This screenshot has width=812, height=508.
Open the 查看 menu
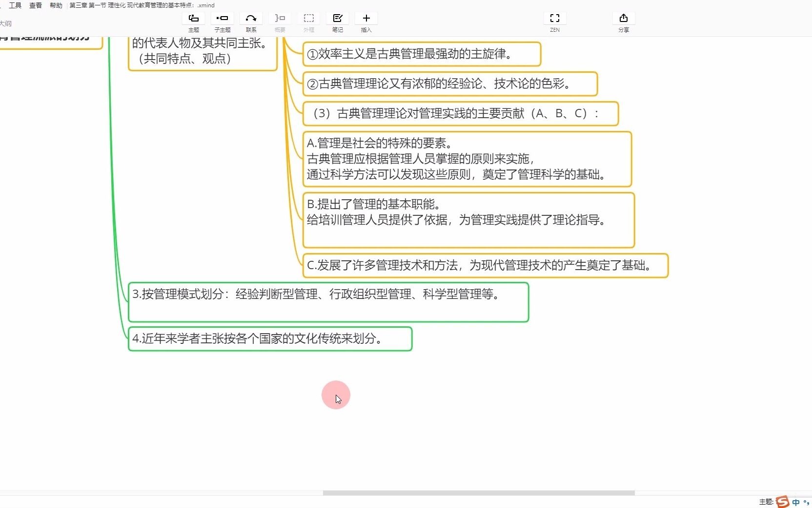point(36,5)
